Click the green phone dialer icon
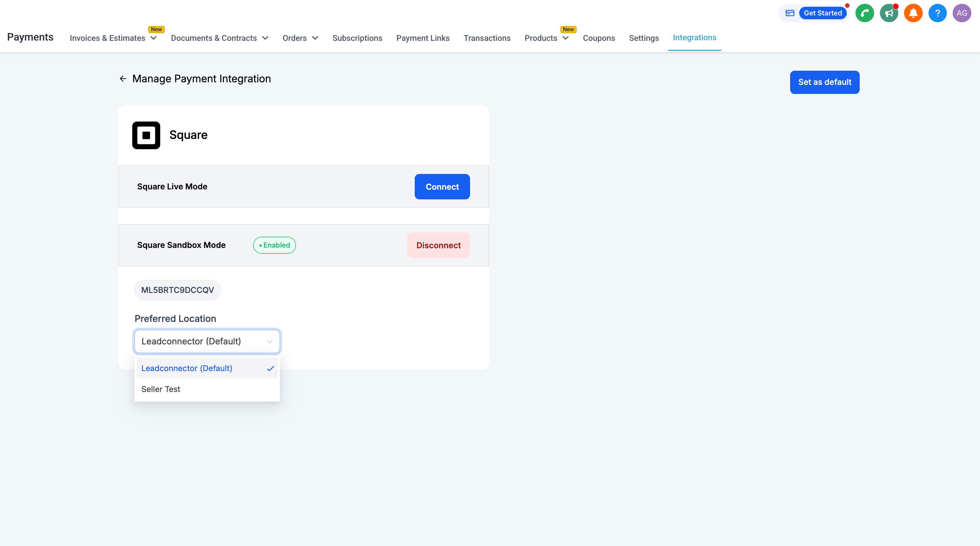This screenshot has height=546, width=980. coord(864,13)
